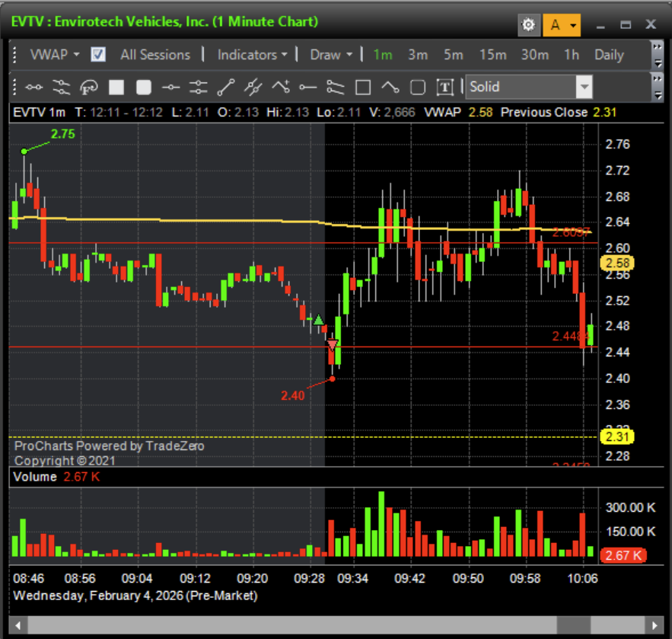Switch to the 1h timeframe
This screenshot has height=639, width=672.
pos(572,55)
